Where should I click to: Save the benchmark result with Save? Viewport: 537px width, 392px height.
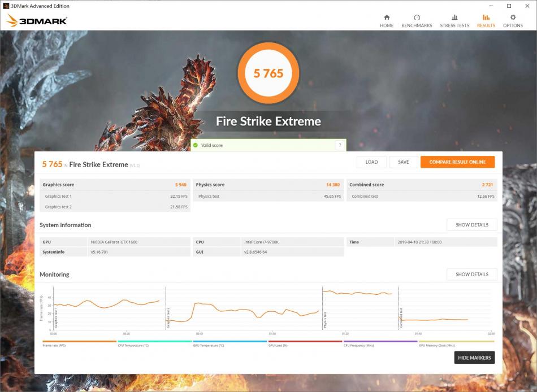click(404, 162)
